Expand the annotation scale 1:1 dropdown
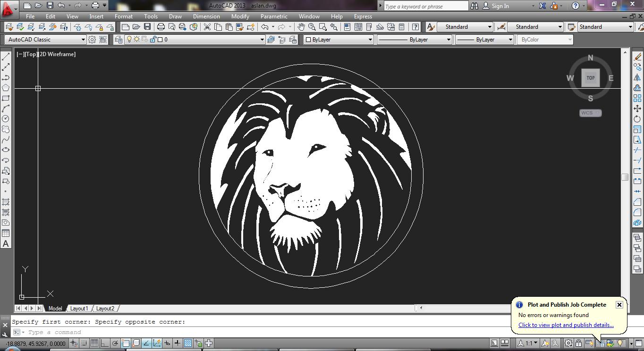 click(x=535, y=343)
